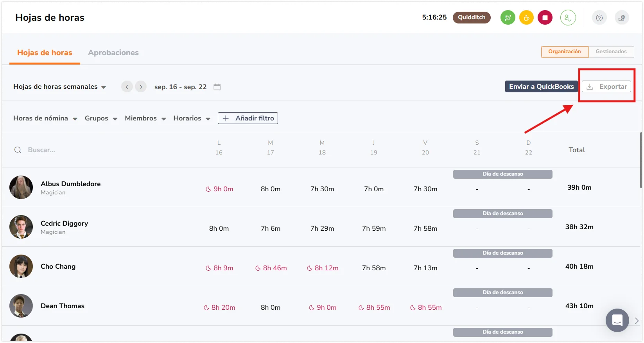Open Albus Dumbledore's avatar
The height and width of the screenshot is (343, 644).
click(x=21, y=187)
